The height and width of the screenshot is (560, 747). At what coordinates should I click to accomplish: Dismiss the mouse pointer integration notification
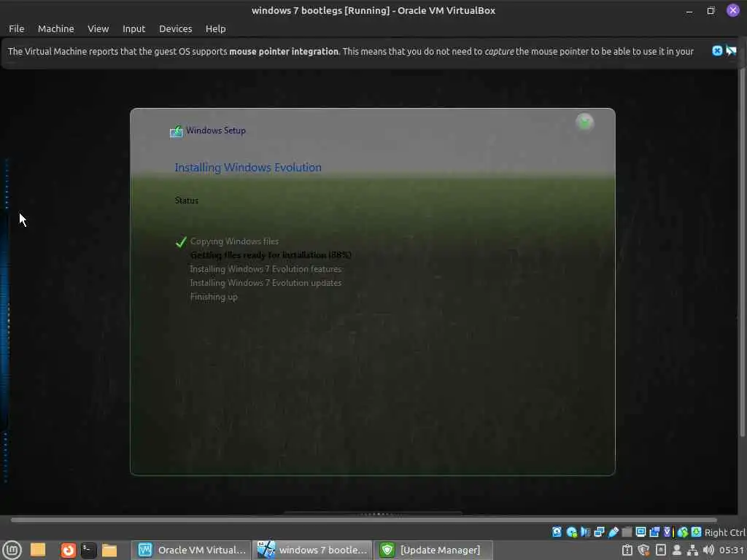[717, 50]
